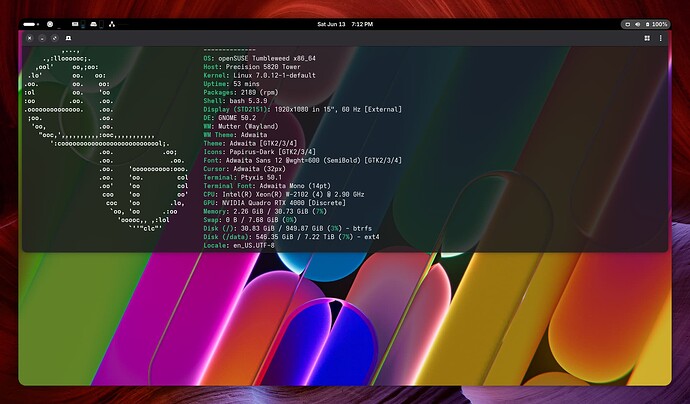The width and height of the screenshot is (690, 404).
Task: Click the 'WM: Mutter (Wayland)' line
Action: pos(241,126)
